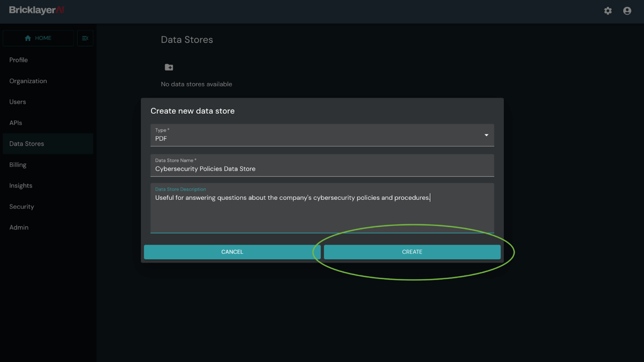This screenshot has height=362, width=644.
Task: Click the BricklayerAI logo
Action: pyautogui.click(x=37, y=10)
